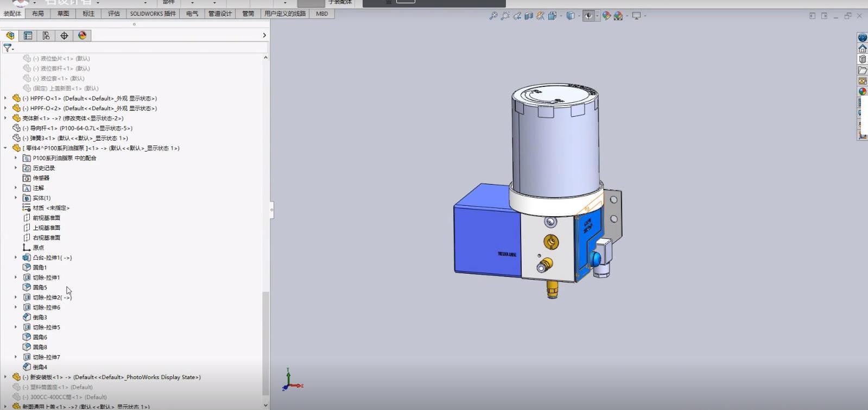Viewport: 868px width, 410px height.
Task: Click the Previous View icon
Action: 517,16
